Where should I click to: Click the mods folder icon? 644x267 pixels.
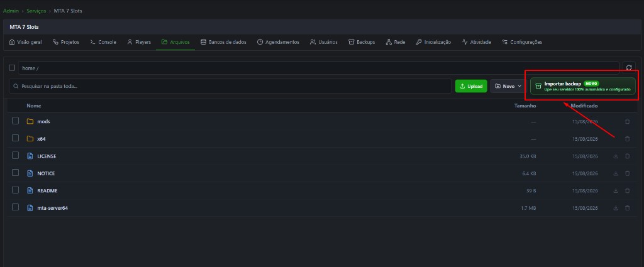pos(30,121)
